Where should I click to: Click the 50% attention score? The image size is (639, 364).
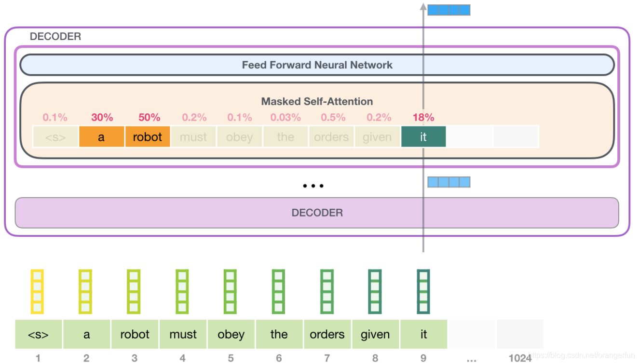pyautogui.click(x=149, y=117)
